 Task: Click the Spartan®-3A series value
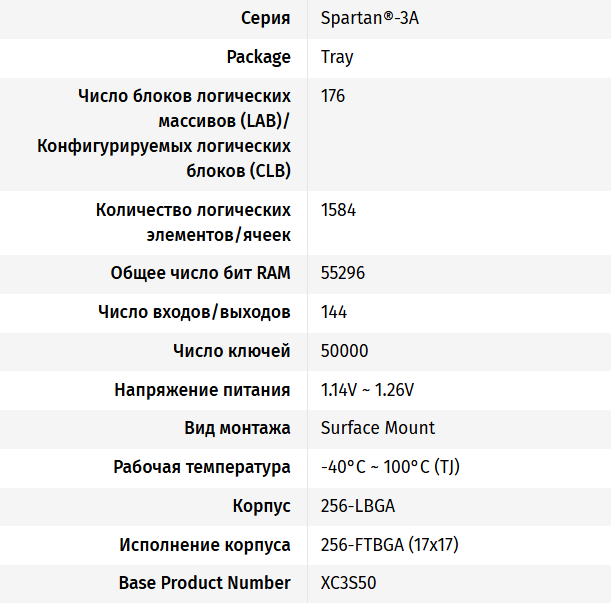[369, 18]
